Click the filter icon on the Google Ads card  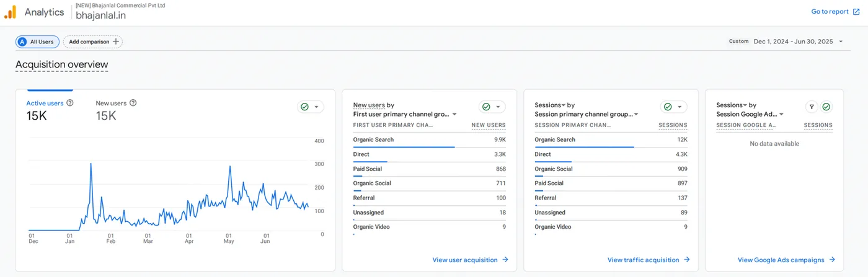(812, 107)
